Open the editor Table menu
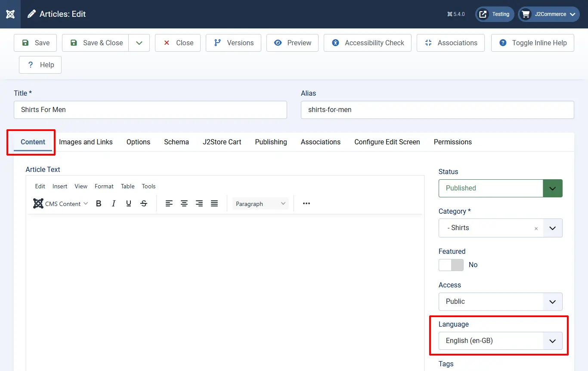Viewport: 588px width, 371px height. coord(128,186)
